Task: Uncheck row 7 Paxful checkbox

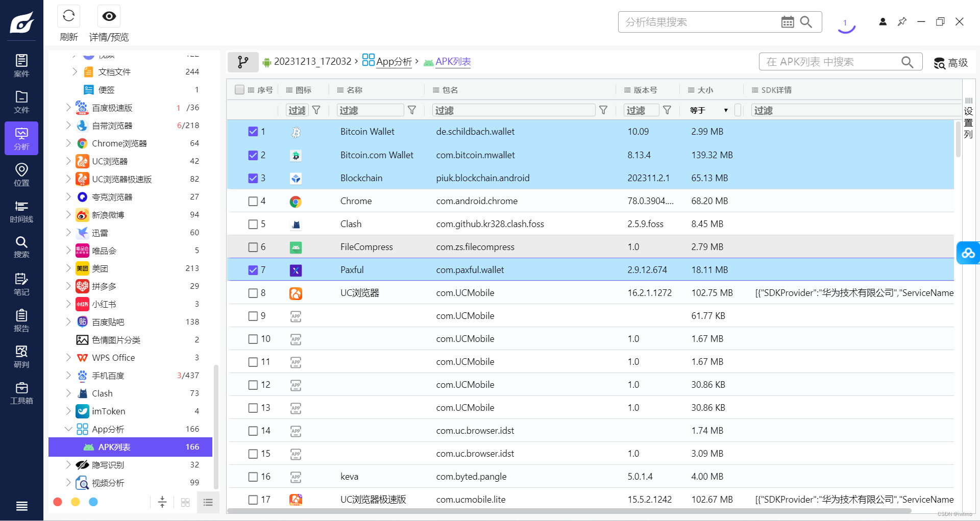Action: coord(253,270)
